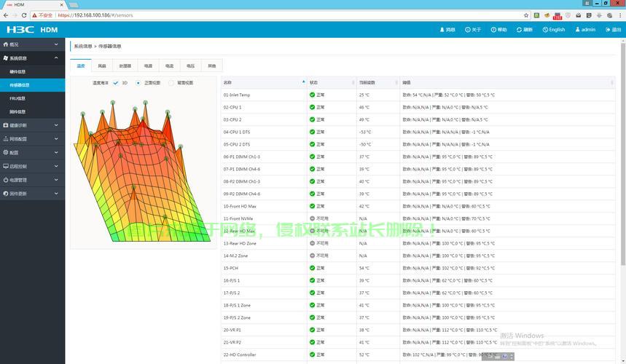The width and height of the screenshot is (626, 364).
Task: Click the envelope browser extension icon
Action: point(578,15)
